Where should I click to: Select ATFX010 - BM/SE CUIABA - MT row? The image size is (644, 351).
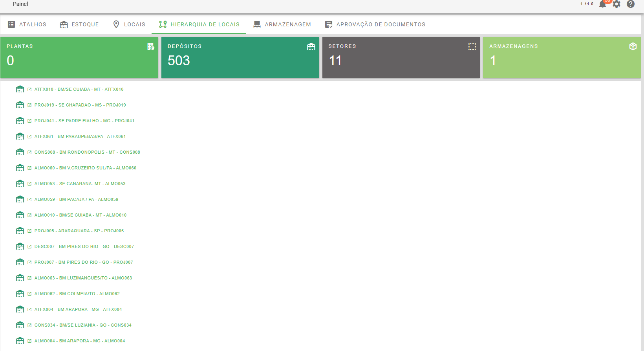click(79, 89)
